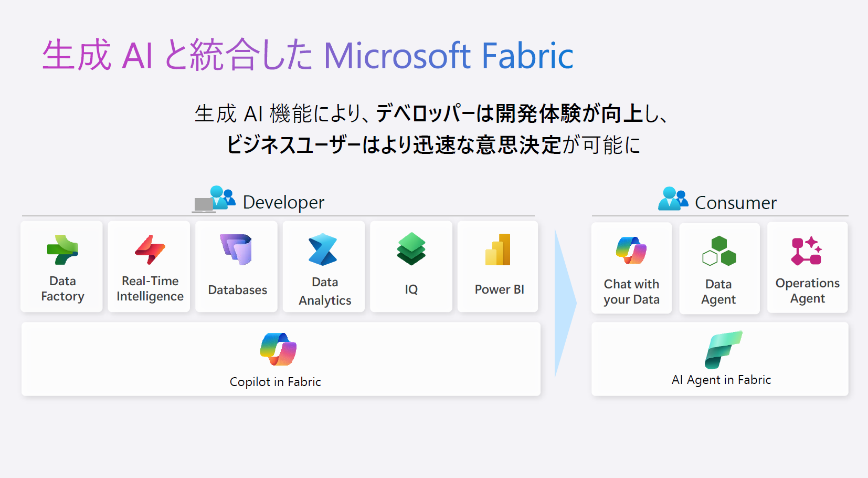Click the AI Agent in Fabric label
Image resolution: width=868 pixels, height=478 pixels.
(x=721, y=380)
